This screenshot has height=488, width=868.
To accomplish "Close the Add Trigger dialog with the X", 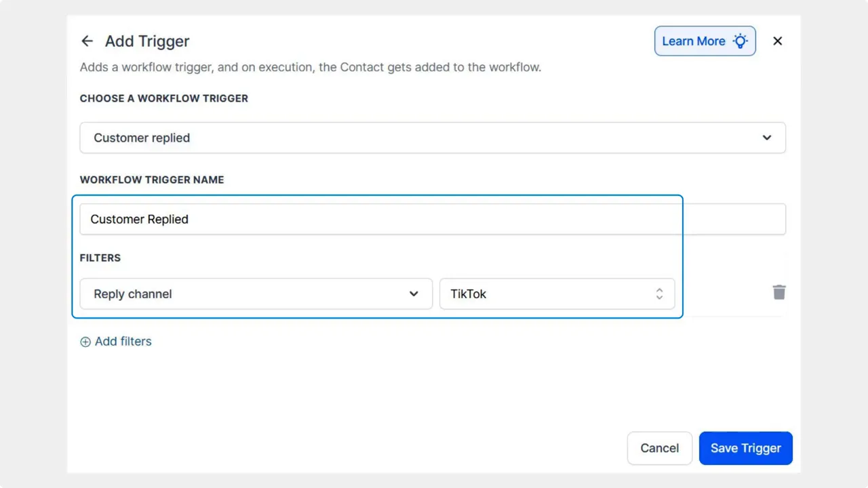I will [777, 41].
